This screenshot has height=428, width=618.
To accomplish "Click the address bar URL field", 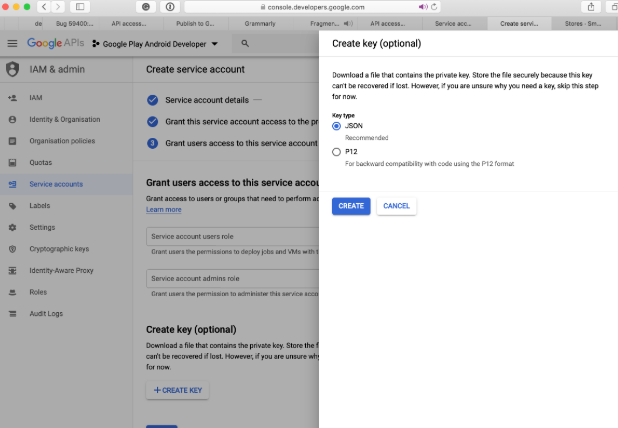I will click(312, 7).
